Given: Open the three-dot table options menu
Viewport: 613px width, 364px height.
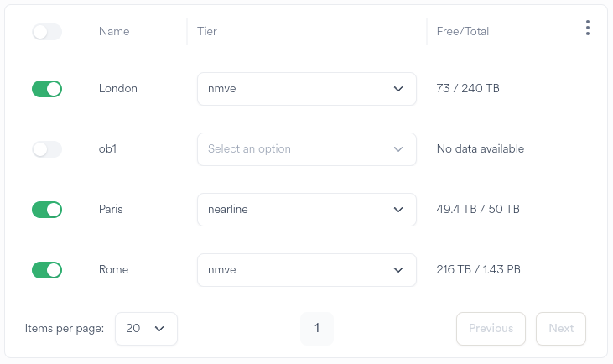Looking at the screenshot, I should coord(587,29).
